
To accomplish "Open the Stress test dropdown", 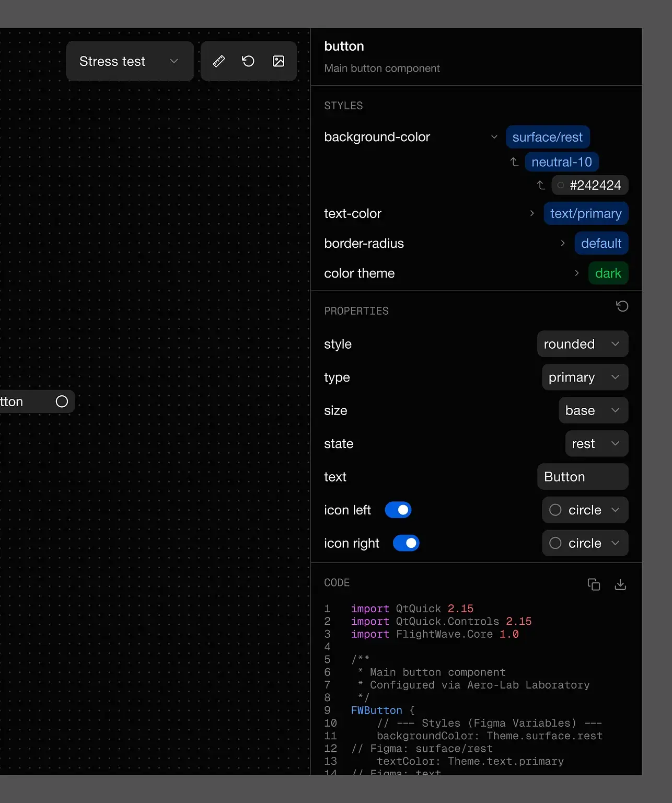I will tap(130, 61).
